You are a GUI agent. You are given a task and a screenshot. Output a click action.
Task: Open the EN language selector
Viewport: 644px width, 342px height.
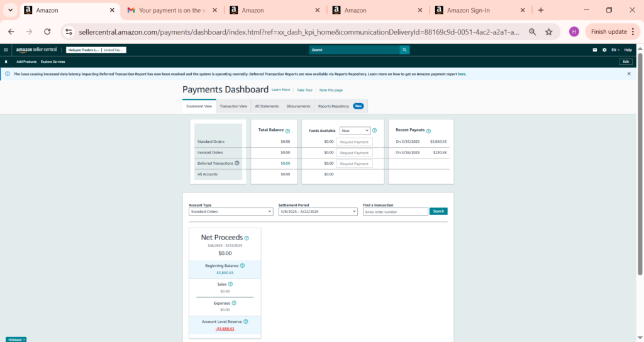click(614, 50)
